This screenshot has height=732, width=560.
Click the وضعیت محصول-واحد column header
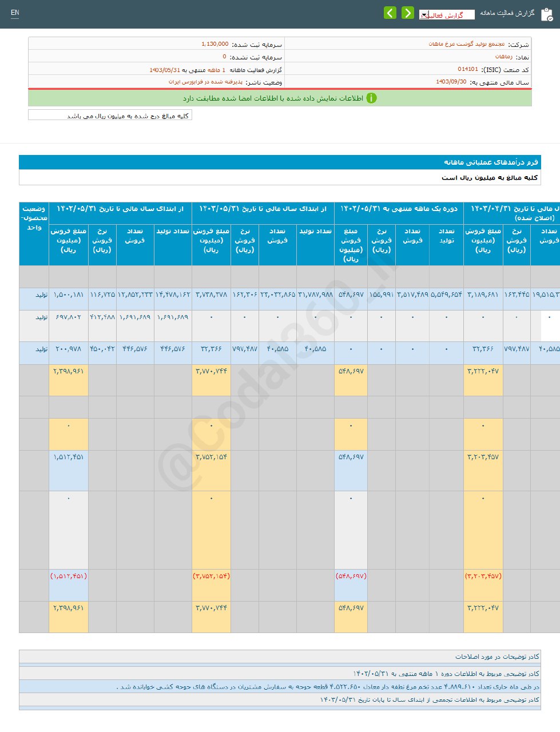[x=34, y=218]
